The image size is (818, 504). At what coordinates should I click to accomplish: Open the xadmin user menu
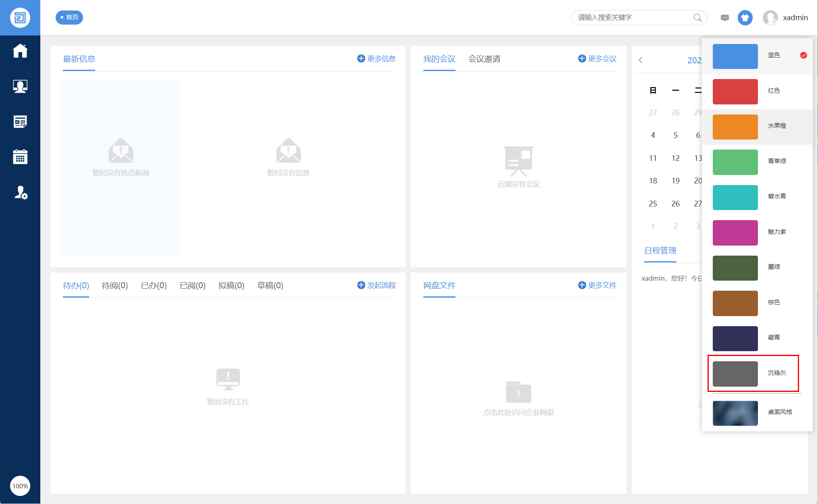786,18
